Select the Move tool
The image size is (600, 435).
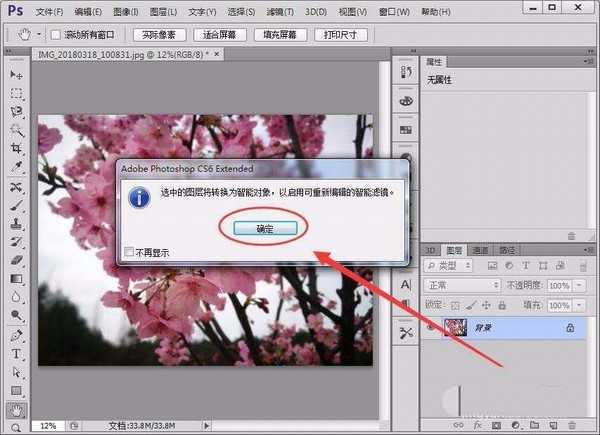[16, 75]
